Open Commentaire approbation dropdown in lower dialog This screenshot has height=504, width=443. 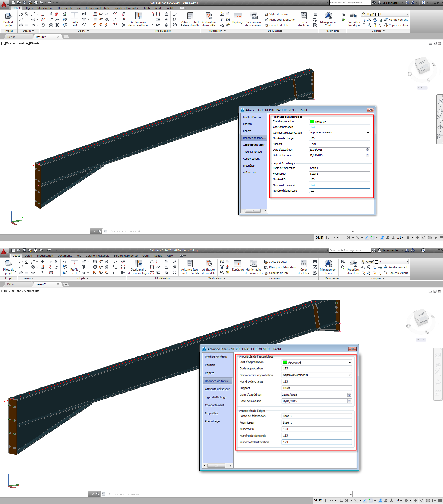coord(350,375)
